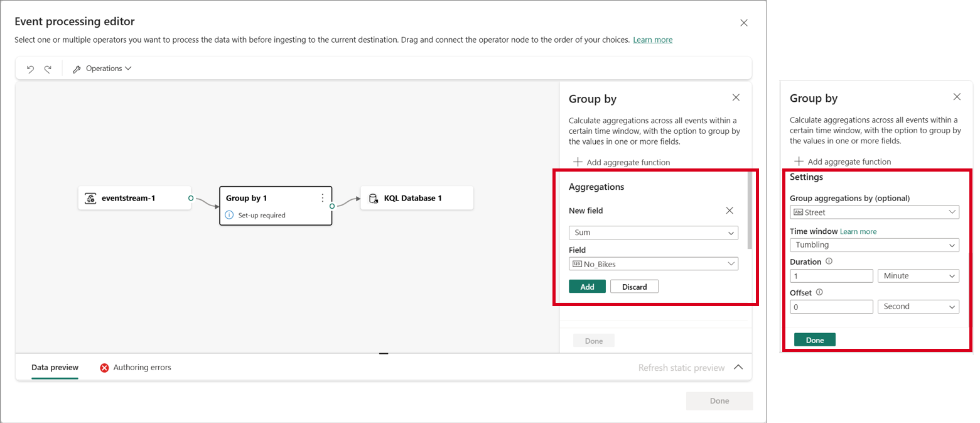Open the Street group-by dropdown
980x423 pixels.
874,212
